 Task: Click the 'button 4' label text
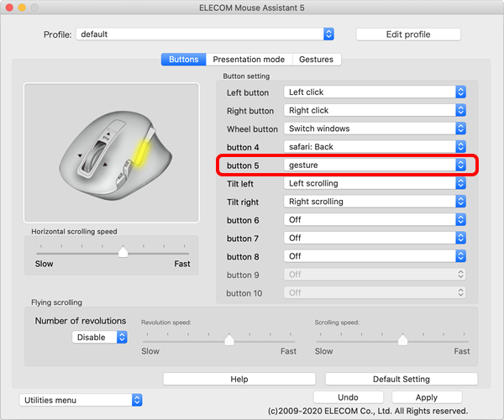pyautogui.click(x=243, y=147)
